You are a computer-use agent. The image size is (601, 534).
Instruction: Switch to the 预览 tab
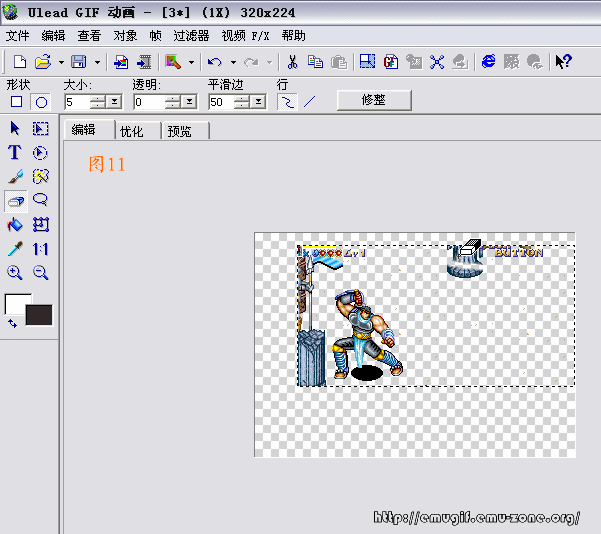click(x=185, y=131)
